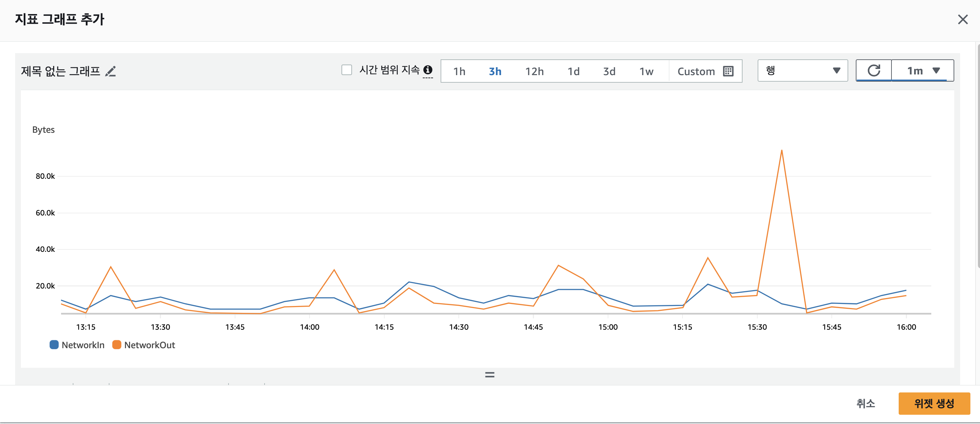Click the info icon next to 시간 범위 지속
This screenshot has height=424, width=980.
coord(428,70)
